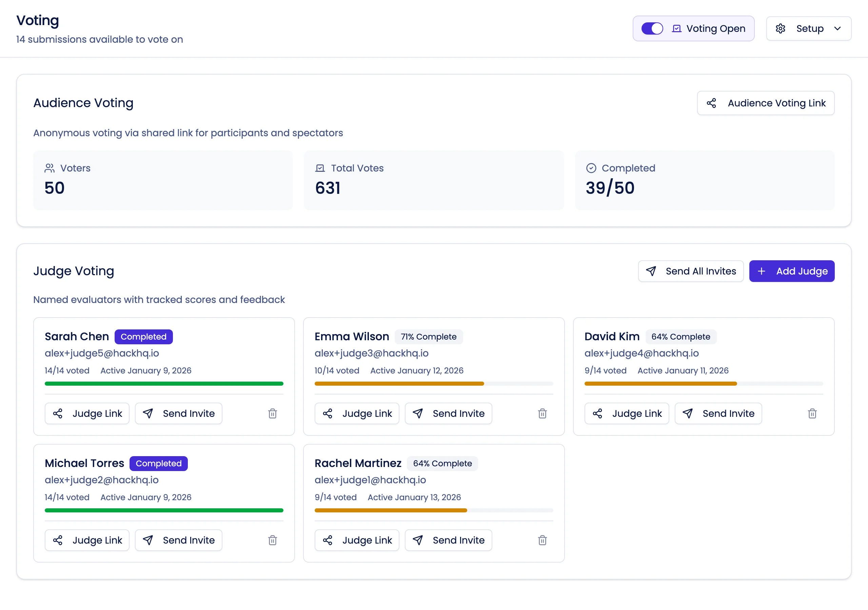Click the share icon next to Audience Voting Link
The height and width of the screenshot is (610, 868).
(712, 103)
